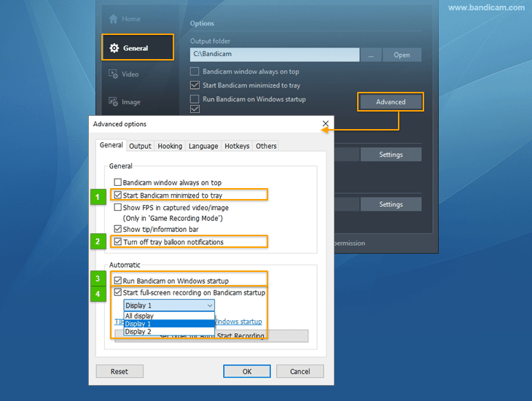
Task: Choose All display from the list
Action: (169, 316)
